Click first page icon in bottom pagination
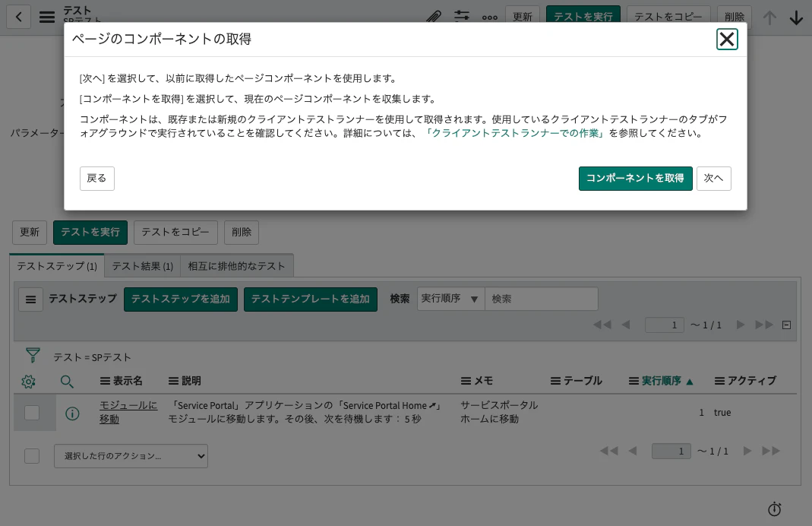Screen dimensions: 812x526 pos(609,451)
